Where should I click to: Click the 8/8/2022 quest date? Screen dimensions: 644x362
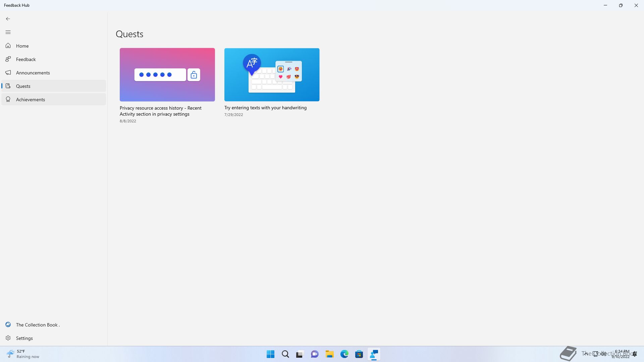[128, 121]
